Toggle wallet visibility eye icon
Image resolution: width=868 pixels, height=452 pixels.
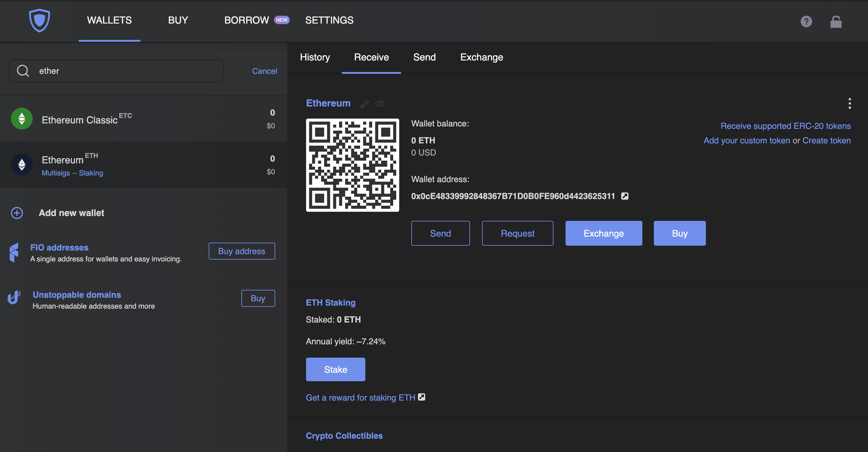380,103
